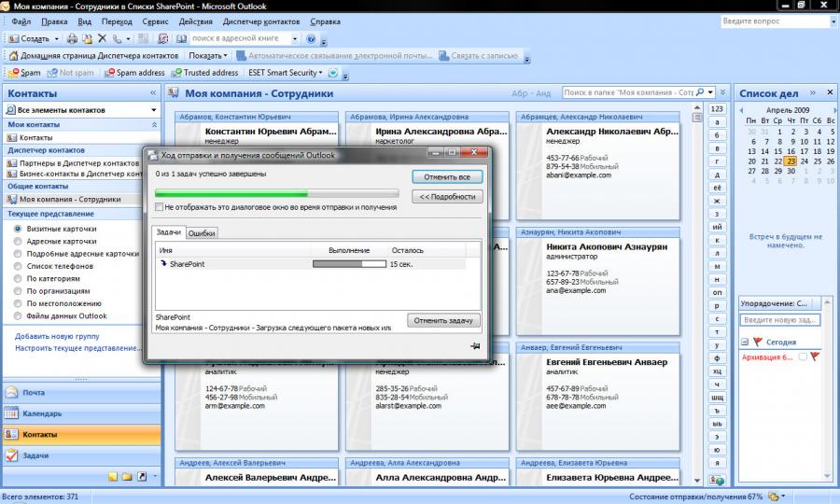
Task: Select Адресные карточки view radio button
Action: [x=18, y=241]
